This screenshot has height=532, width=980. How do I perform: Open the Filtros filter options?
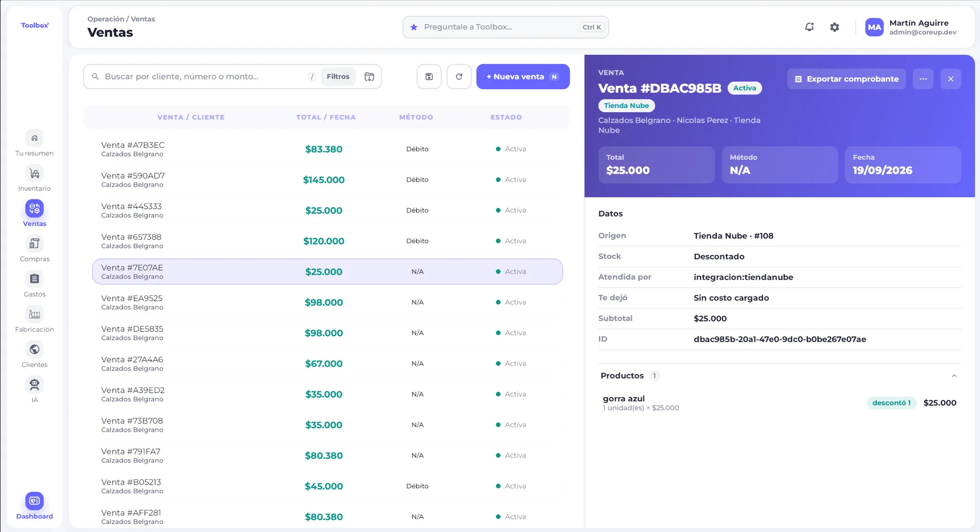pos(338,77)
